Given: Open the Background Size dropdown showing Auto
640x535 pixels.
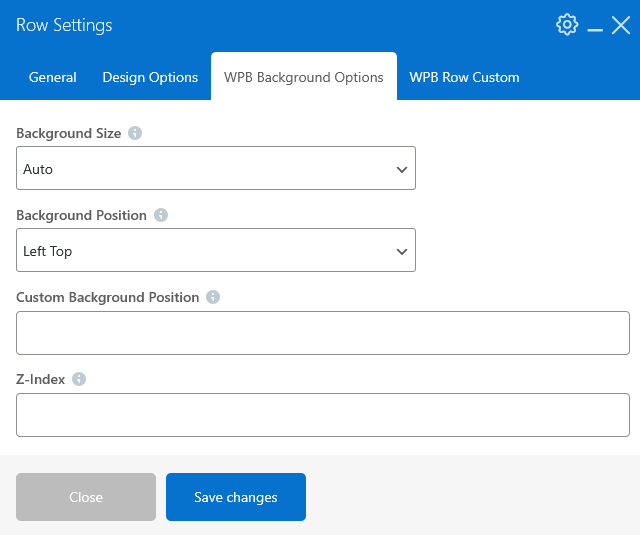Looking at the screenshot, I should coord(216,168).
